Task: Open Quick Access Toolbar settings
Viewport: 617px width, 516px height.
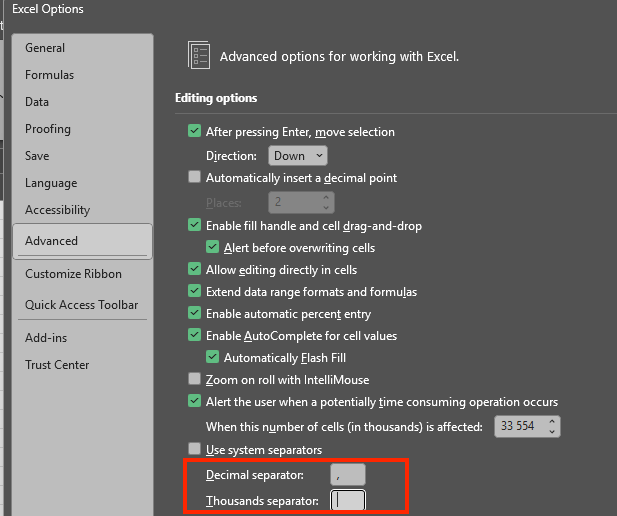Action: click(x=81, y=305)
